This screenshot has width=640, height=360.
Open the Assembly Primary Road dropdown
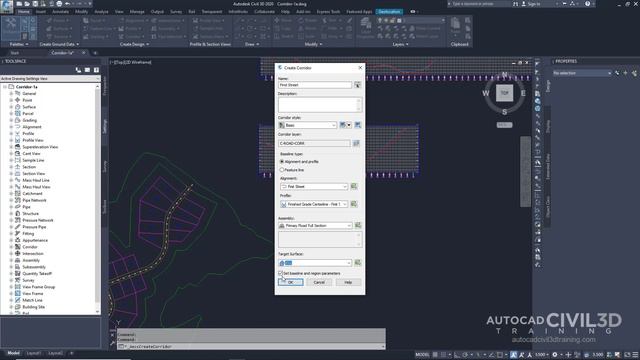click(x=315, y=225)
